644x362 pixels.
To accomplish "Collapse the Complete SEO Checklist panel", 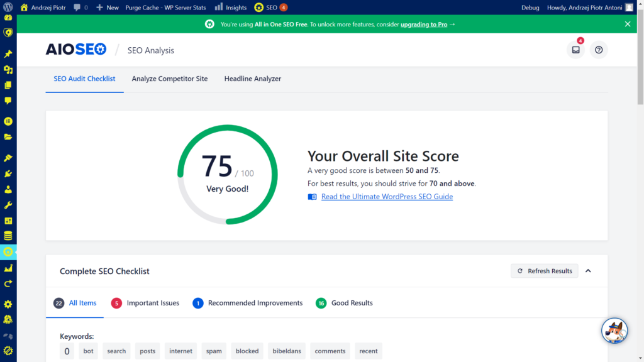I will point(588,271).
